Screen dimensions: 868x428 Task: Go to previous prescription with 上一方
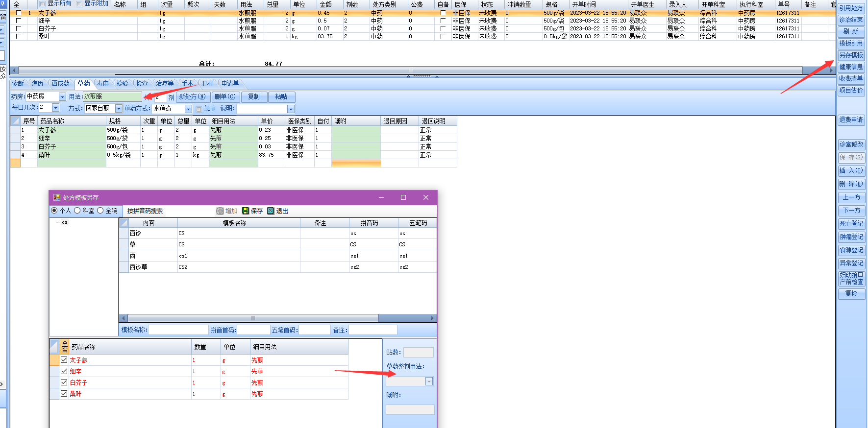click(x=851, y=197)
